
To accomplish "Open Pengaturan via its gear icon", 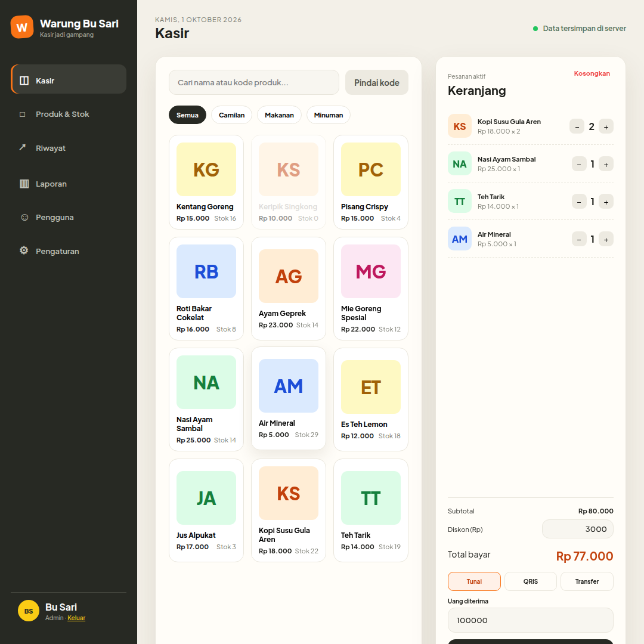I will (x=24, y=250).
